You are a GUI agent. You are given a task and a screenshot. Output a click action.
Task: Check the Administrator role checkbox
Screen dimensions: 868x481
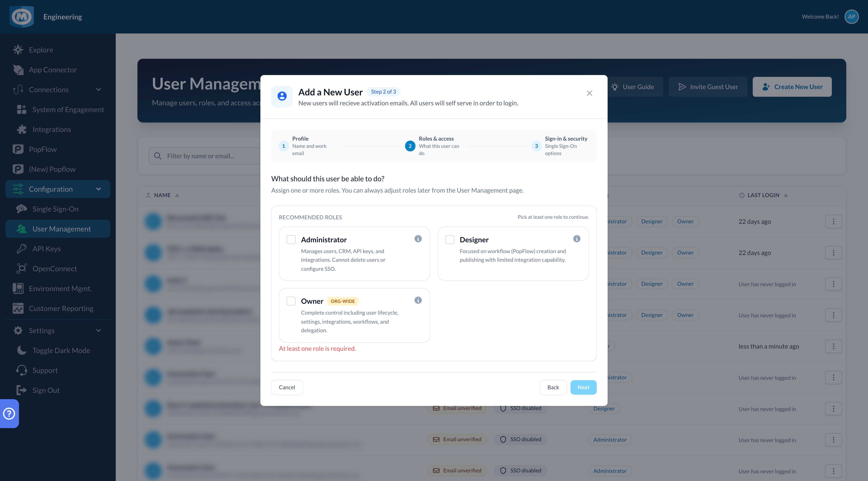tap(291, 240)
